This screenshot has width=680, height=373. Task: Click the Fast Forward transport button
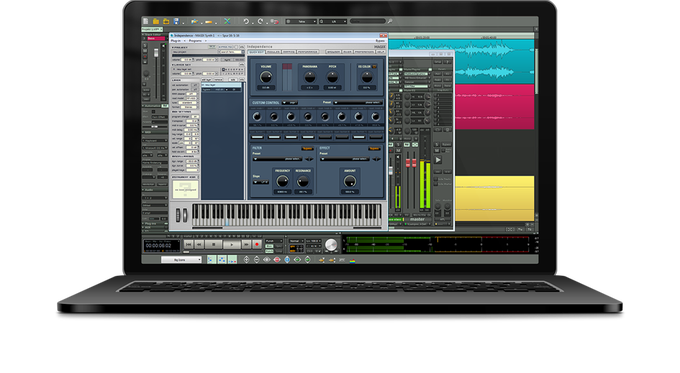pos(246,245)
